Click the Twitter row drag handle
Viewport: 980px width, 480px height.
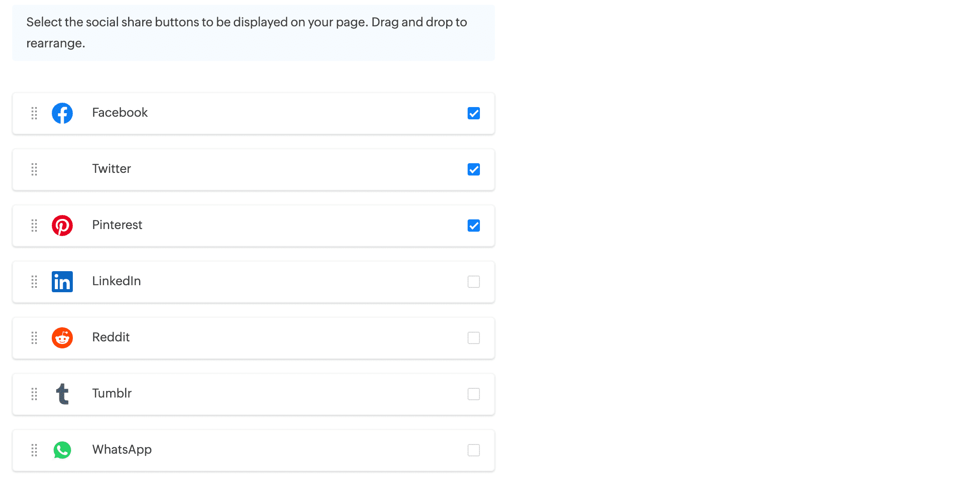pos(34,169)
